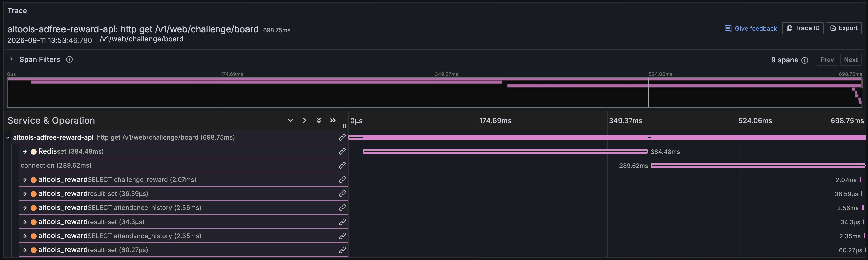Expand one level with the down chevron

290,120
